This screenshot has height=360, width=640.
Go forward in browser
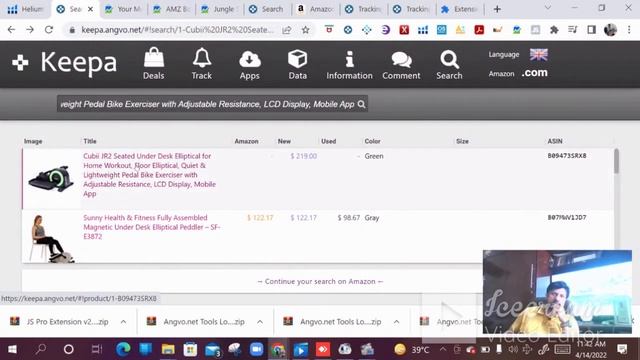30,29
